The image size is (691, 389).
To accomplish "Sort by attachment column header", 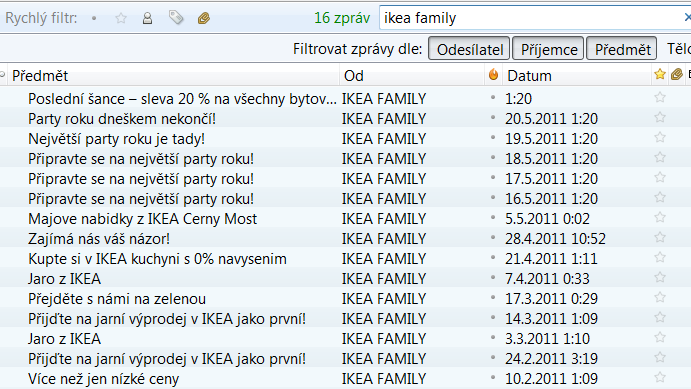I will 677,74.
